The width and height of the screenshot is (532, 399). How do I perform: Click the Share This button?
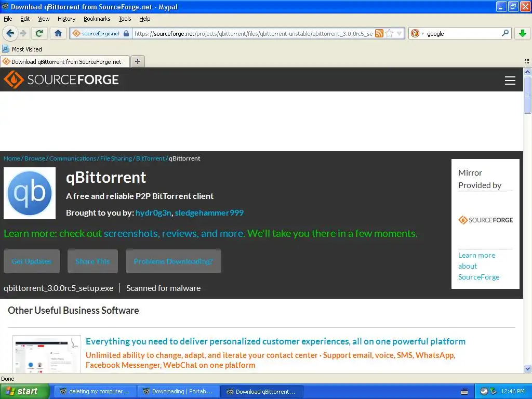pos(92,261)
